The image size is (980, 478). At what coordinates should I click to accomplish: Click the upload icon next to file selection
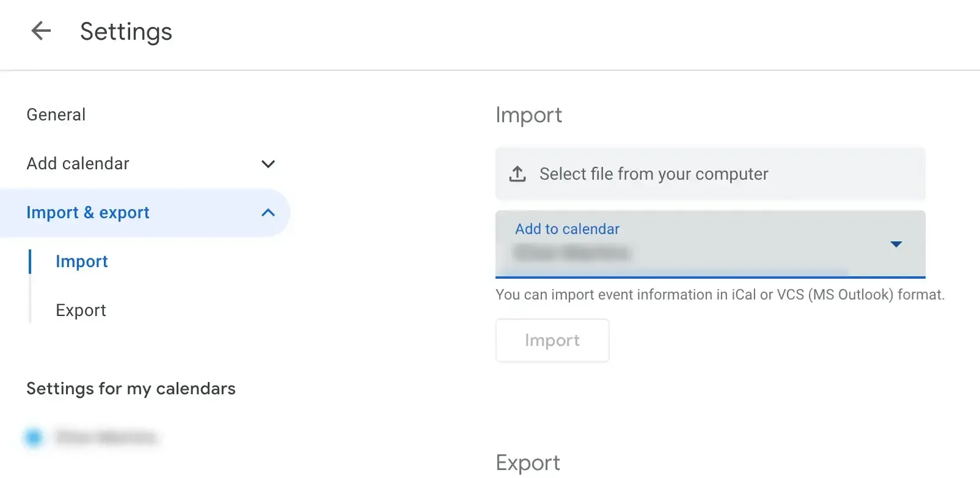point(517,174)
